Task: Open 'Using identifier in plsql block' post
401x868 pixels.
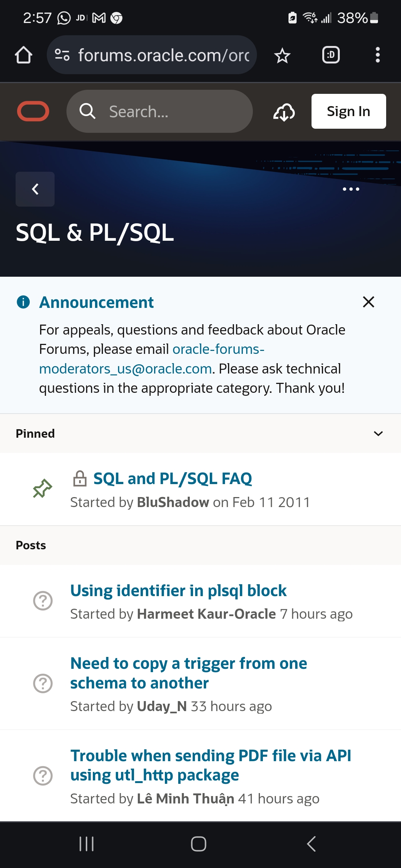Action: [178, 591]
